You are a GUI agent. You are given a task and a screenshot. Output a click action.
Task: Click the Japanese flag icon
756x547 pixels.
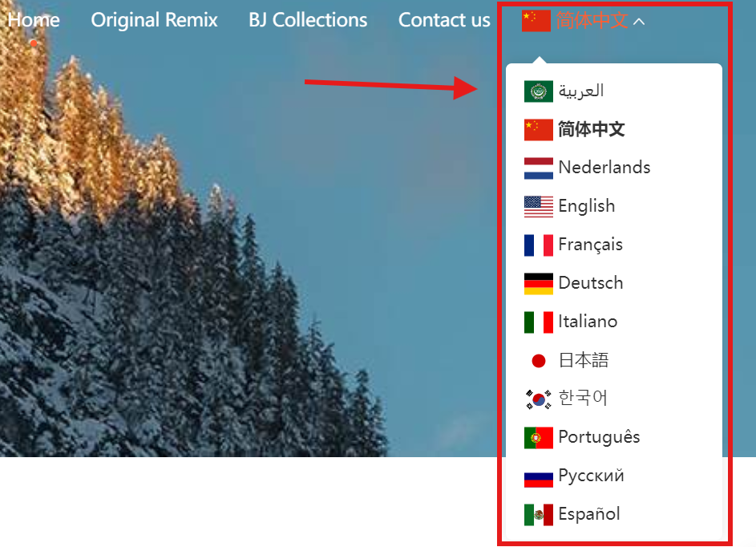pyautogui.click(x=538, y=361)
